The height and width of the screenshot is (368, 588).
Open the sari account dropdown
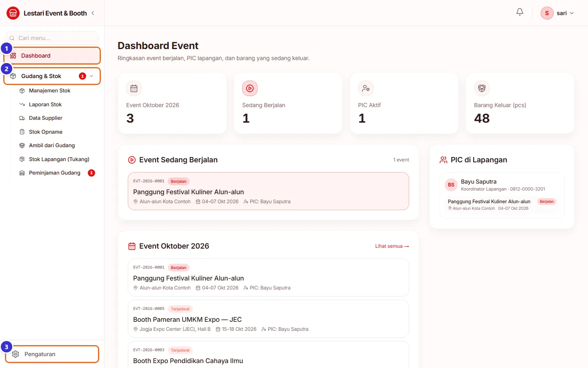pyautogui.click(x=557, y=13)
